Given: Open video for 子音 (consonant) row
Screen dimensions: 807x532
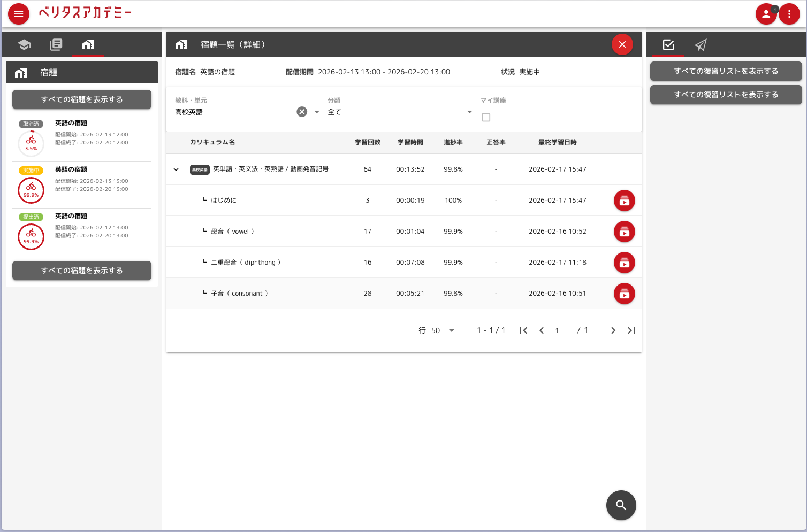Looking at the screenshot, I should tap(624, 294).
